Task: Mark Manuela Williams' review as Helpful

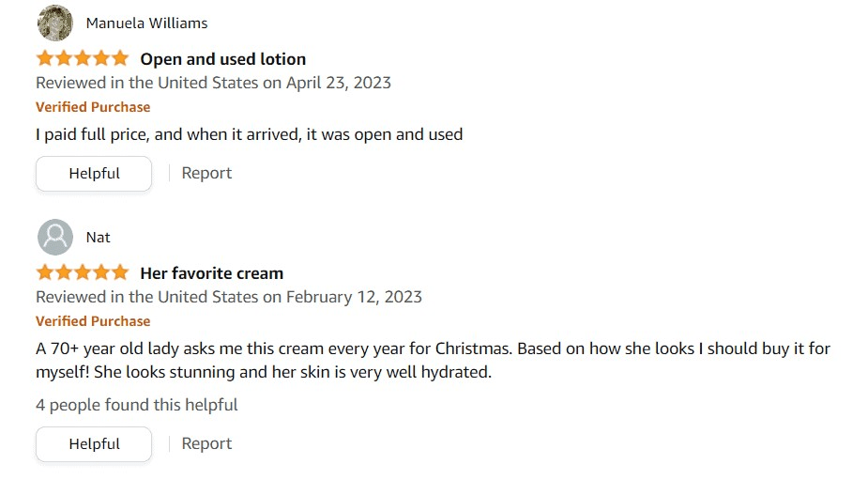Action: [94, 174]
